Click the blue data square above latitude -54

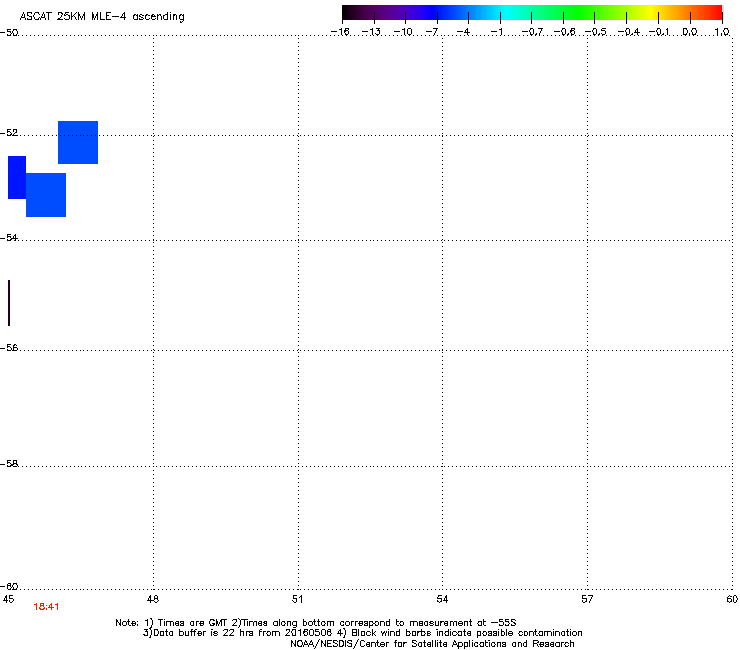pos(46,195)
